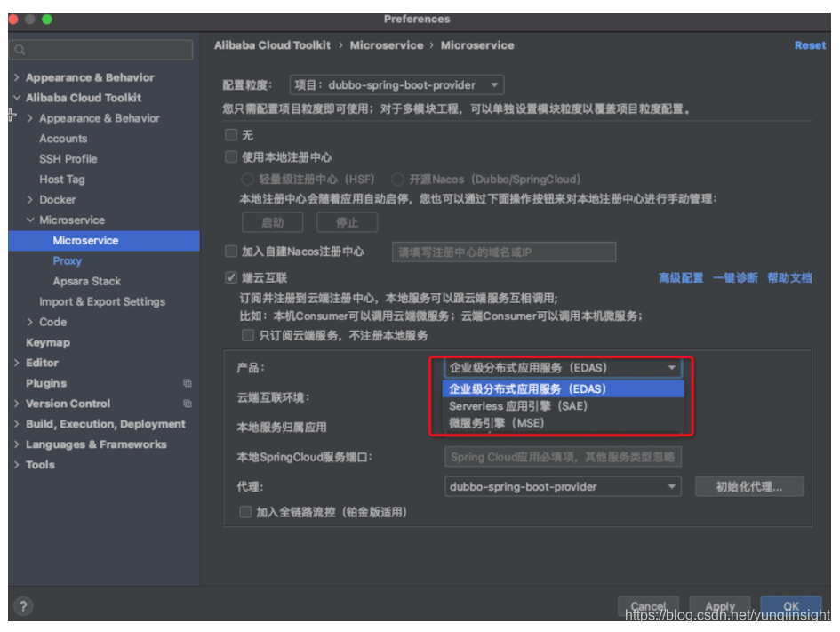The width and height of the screenshot is (840, 632).
Task: Click the 初始化代理... button
Action: 749,487
